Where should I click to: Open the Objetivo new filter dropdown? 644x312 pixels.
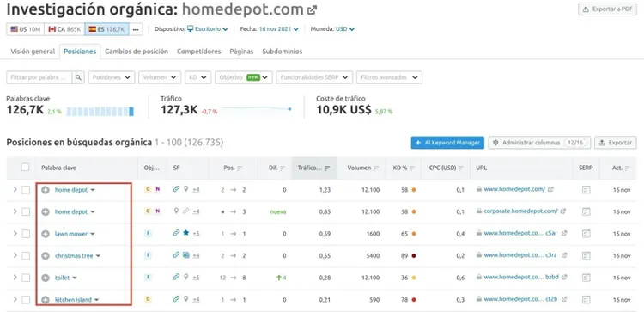tap(244, 77)
